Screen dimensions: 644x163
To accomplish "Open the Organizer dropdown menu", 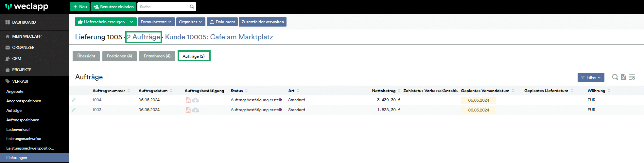I will point(191,22).
